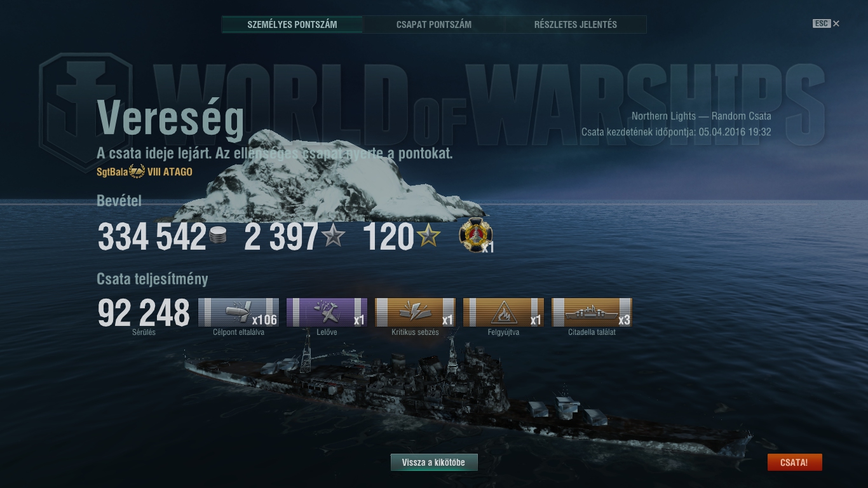868x488 pixels.
Task: Open the Részletes jelentés tab
Action: [576, 25]
